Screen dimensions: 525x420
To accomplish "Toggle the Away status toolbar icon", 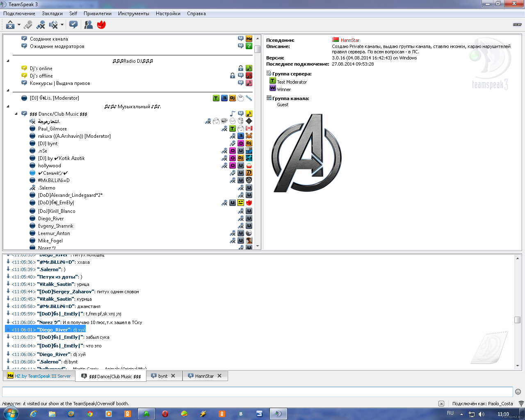I will (28, 25).
